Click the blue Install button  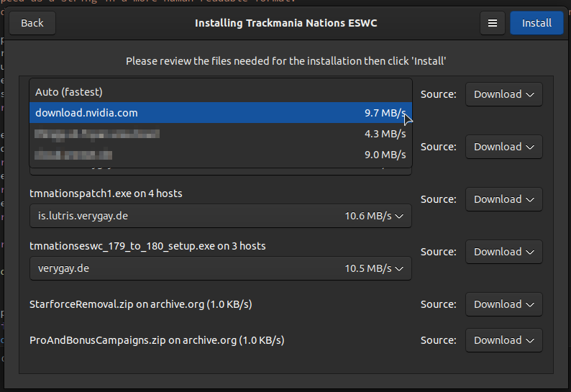536,23
